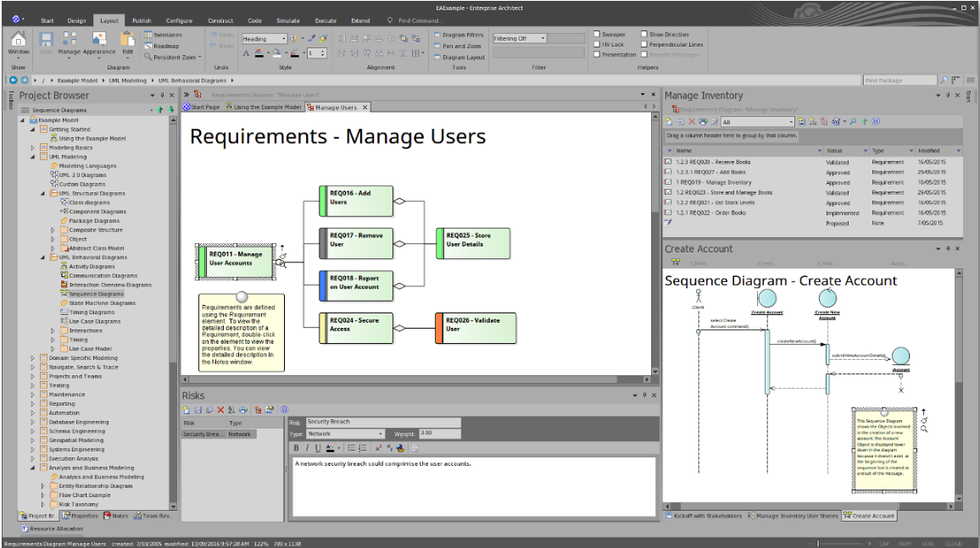
Task: Apply the paintbrush style icon
Action: coord(323,39)
